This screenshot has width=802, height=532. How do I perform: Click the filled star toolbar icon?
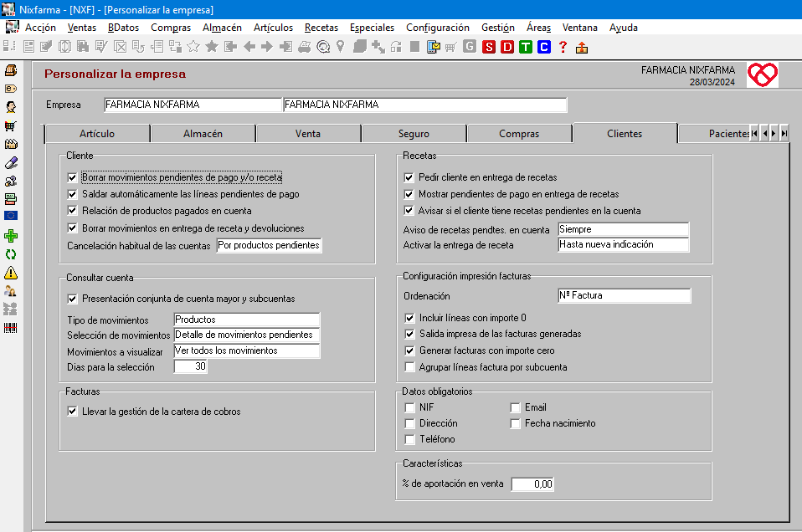[211, 47]
